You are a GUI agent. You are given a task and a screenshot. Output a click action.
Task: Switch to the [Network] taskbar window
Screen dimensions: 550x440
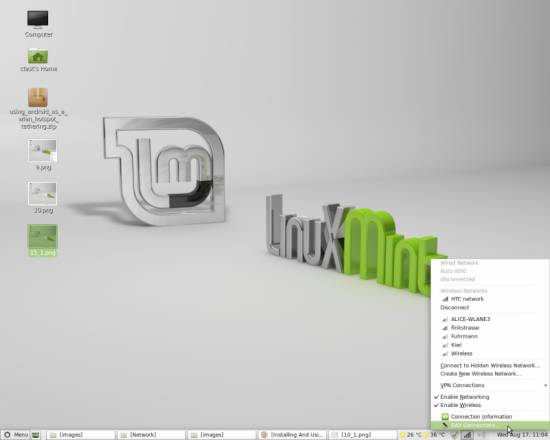coord(151,435)
